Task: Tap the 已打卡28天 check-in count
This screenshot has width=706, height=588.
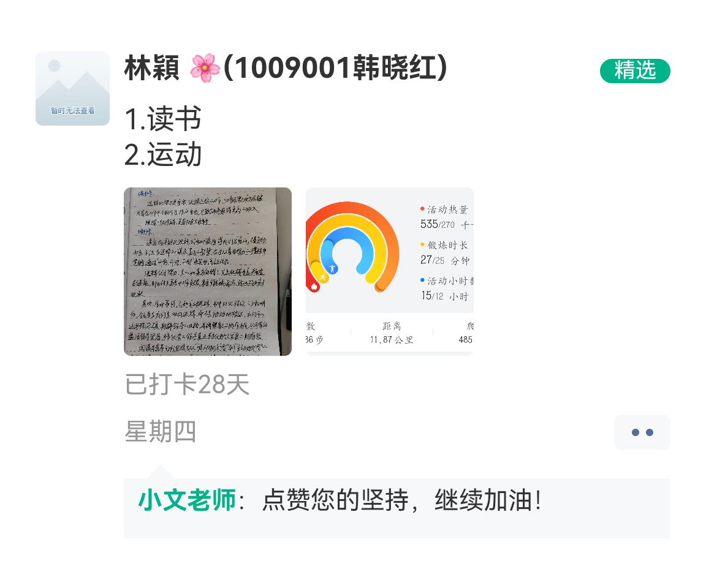Action: (x=187, y=384)
